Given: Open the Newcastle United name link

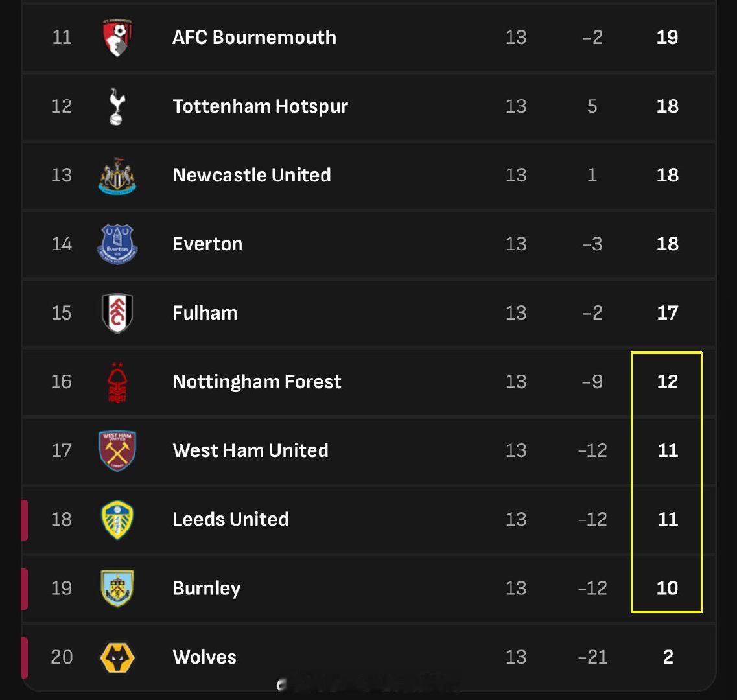Looking at the screenshot, I should pos(252,175).
